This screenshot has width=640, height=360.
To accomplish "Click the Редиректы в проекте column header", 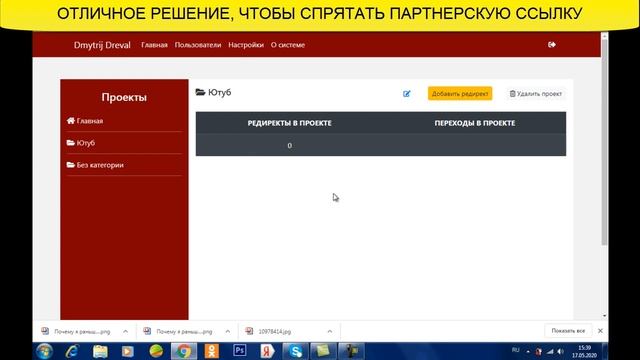I will tap(289, 123).
